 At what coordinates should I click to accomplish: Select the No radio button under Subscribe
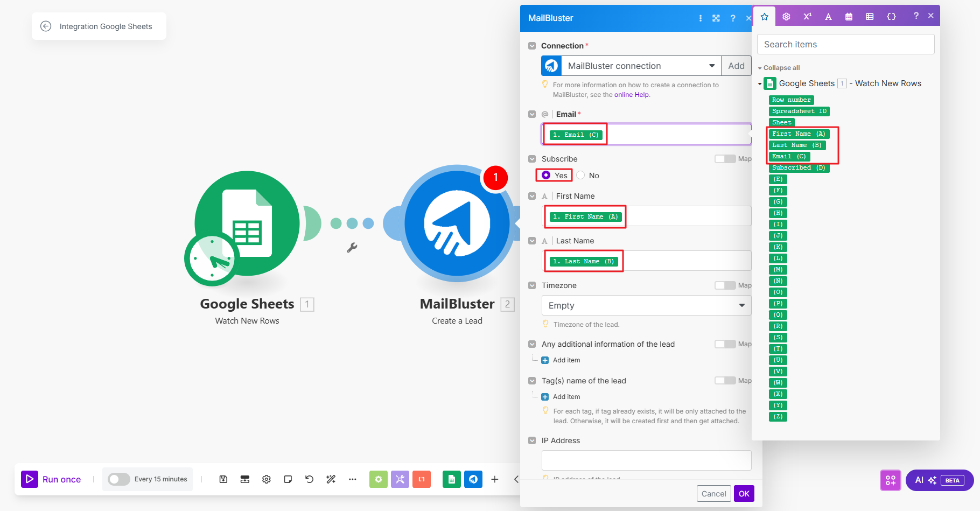581,176
